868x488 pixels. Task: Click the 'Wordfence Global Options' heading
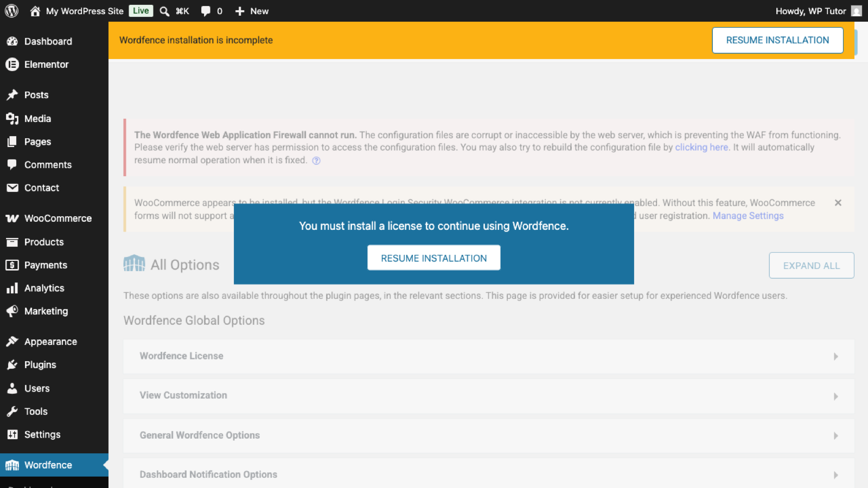point(194,320)
